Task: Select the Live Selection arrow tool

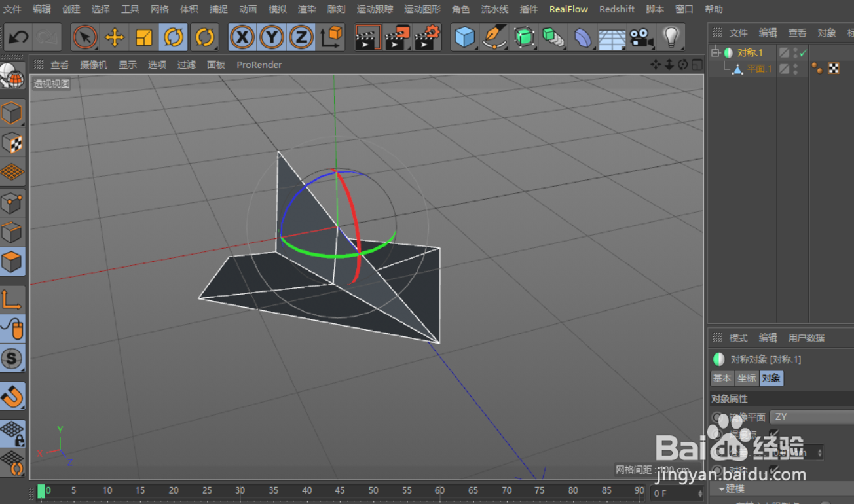Action: coord(85,37)
